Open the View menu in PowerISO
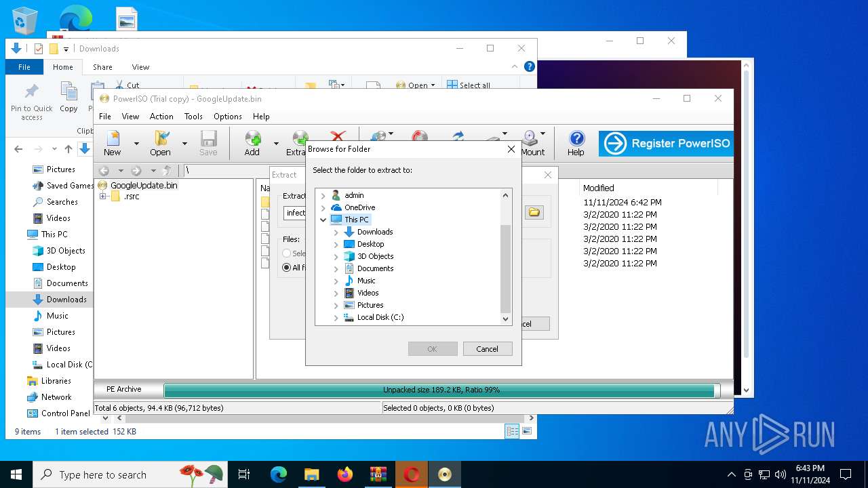 coord(130,117)
